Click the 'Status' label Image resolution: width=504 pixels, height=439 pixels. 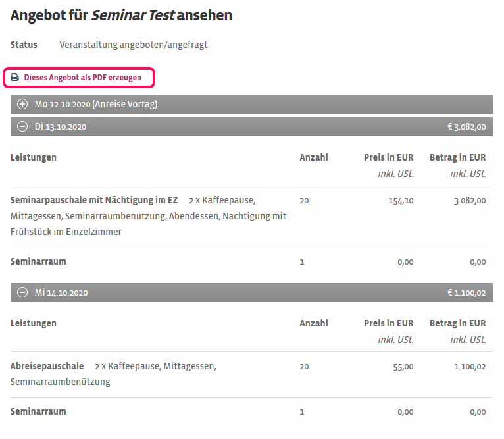click(x=24, y=45)
